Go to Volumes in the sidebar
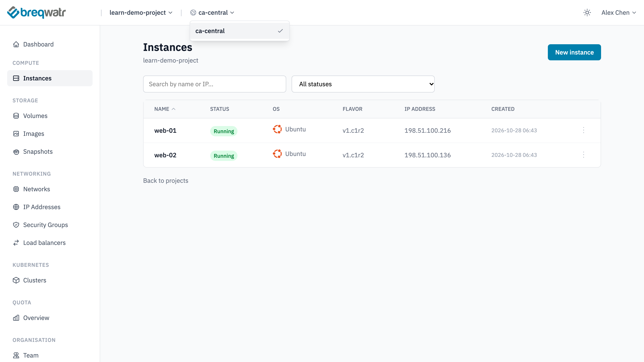Screen dimensions: 644x362 pyautogui.click(x=50, y=116)
